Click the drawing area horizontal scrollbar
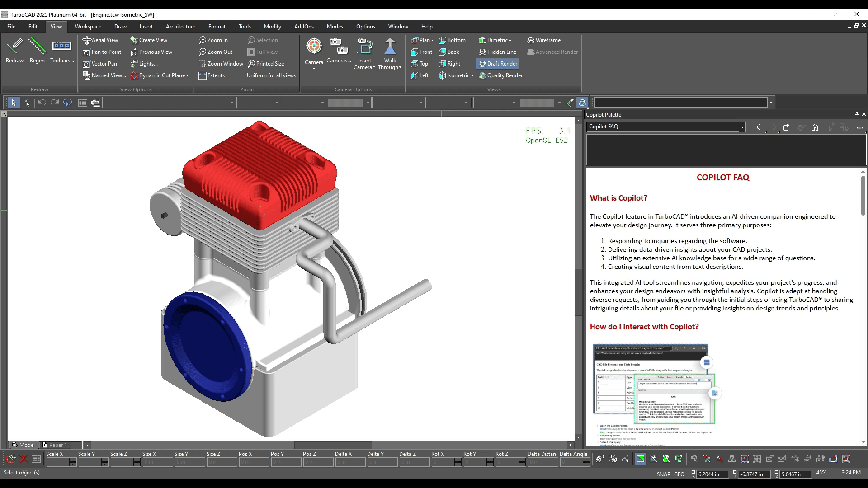 click(333, 445)
